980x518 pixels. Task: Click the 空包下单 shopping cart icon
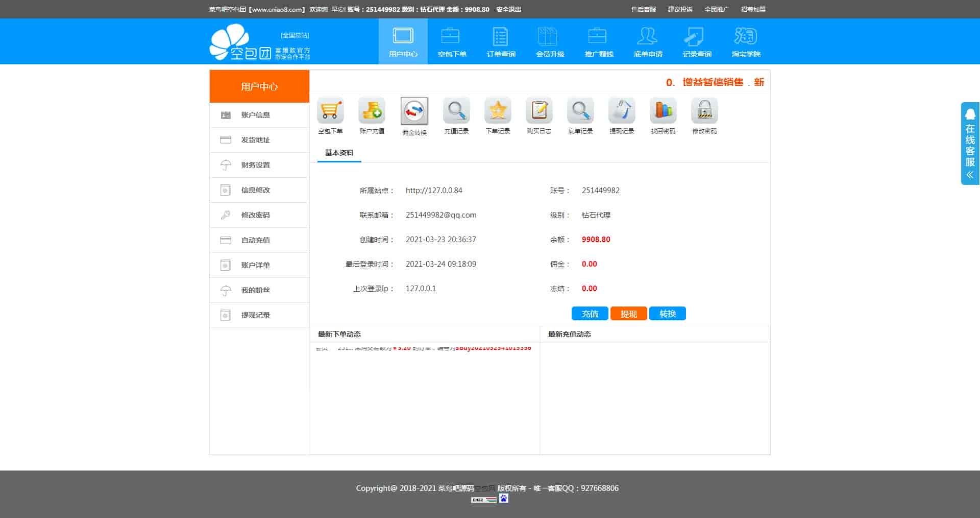tap(330, 111)
